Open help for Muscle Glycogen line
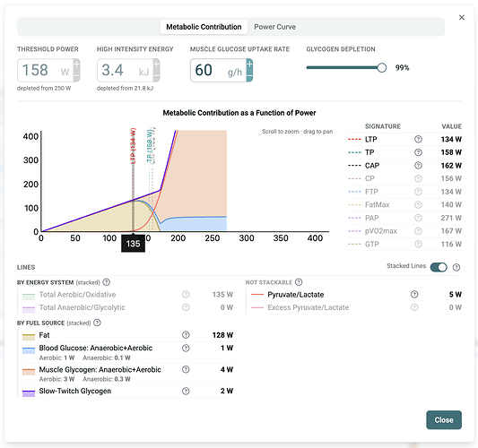 tap(186, 369)
